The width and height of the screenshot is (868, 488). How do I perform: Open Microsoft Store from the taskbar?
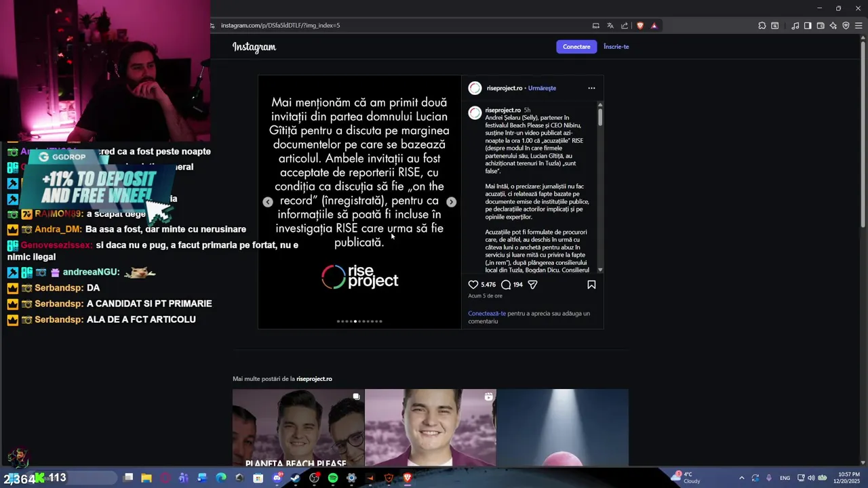coord(258,478)
